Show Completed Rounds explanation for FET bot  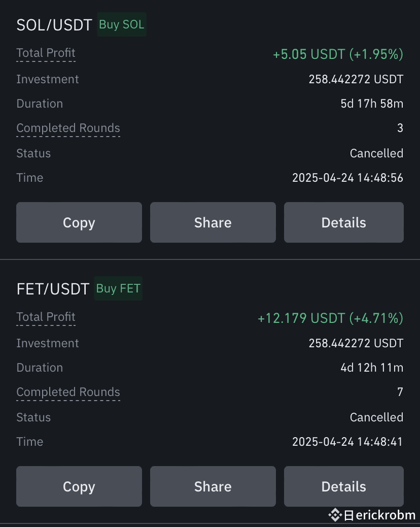68,392
